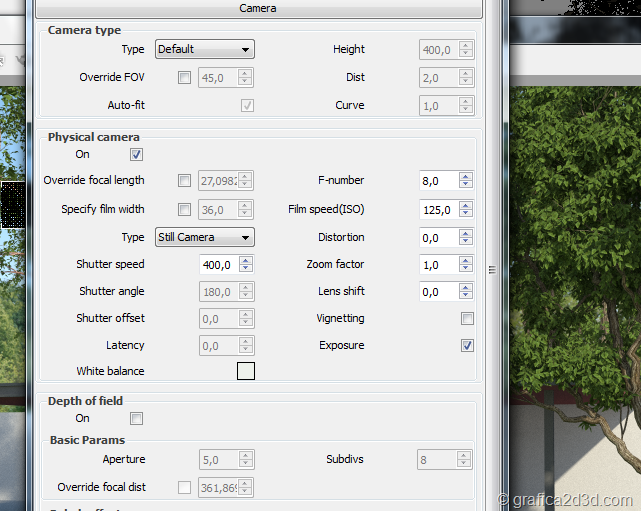This screenshot has width=641, height=511.
Task: Check the Specify film width box
Action: click(184, 209)
